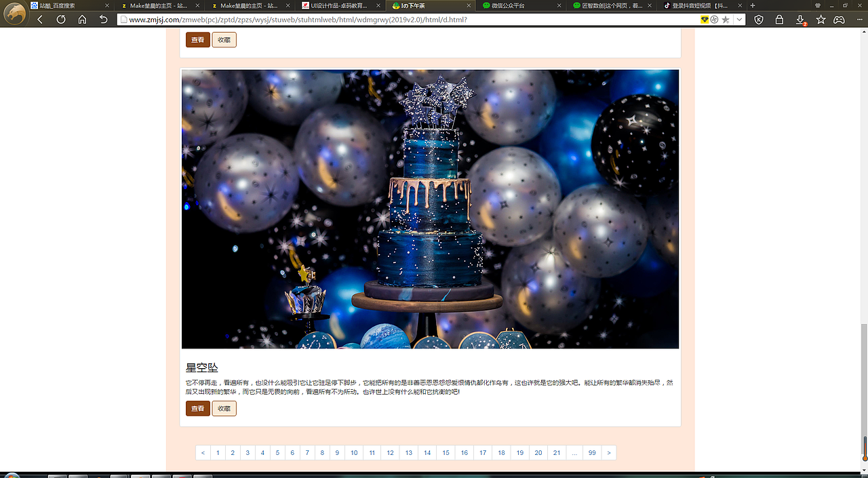Viewport: 868px width, 478px height.
Task: Go to pagination page 19
Action: pyautogui.click(x=520, y=453)
